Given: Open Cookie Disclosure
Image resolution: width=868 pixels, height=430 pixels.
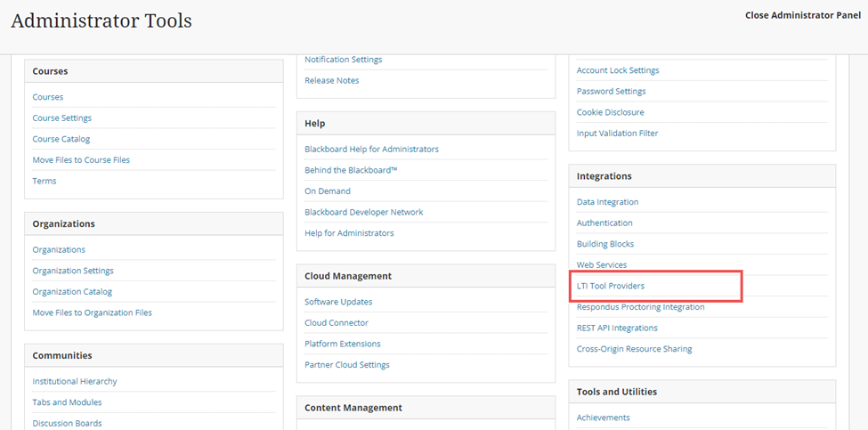Looking at the screenshot, I should coord(610,112).
